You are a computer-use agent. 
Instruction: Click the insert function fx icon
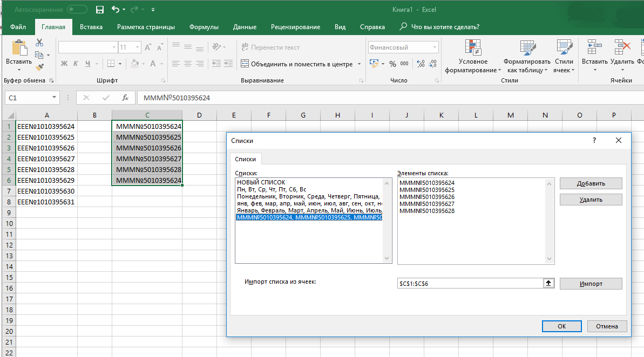(x=125, y=98)
